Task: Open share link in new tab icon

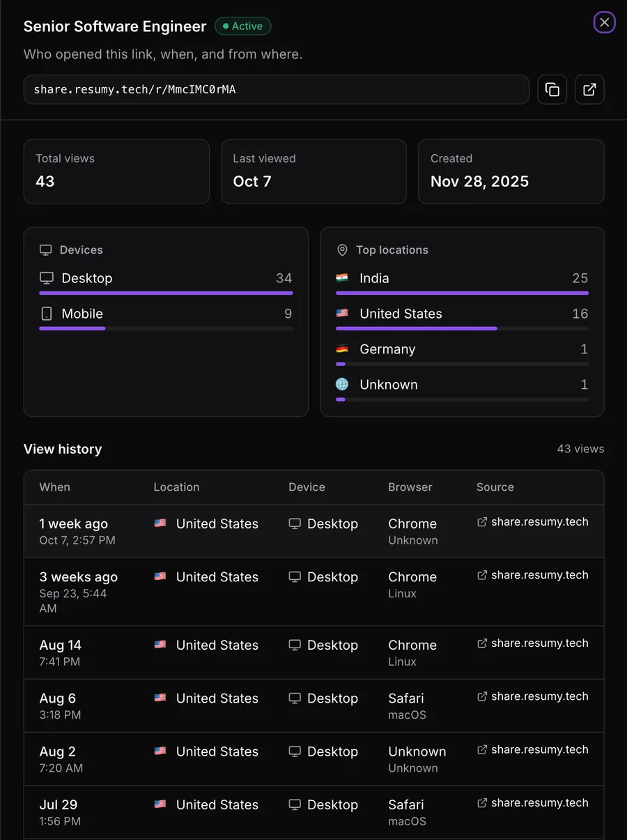Action: (x=589, y=89)
